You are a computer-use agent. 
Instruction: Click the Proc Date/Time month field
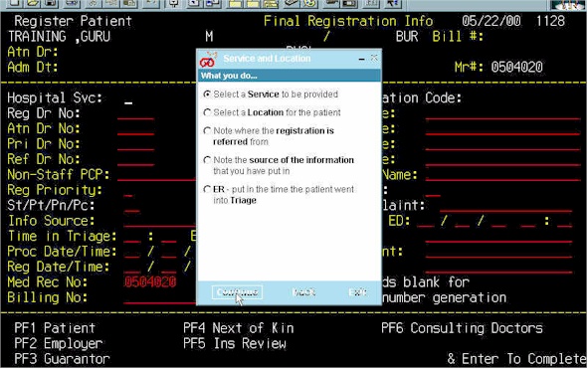pyautogui.click(x=132, y=253)
